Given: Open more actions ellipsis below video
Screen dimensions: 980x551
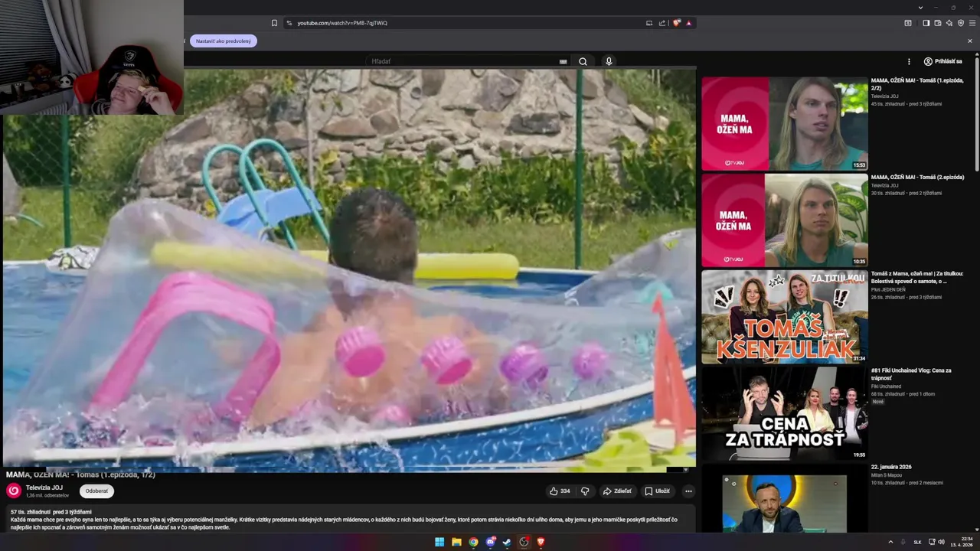Looking at the screenshot, I should [688, 491].
